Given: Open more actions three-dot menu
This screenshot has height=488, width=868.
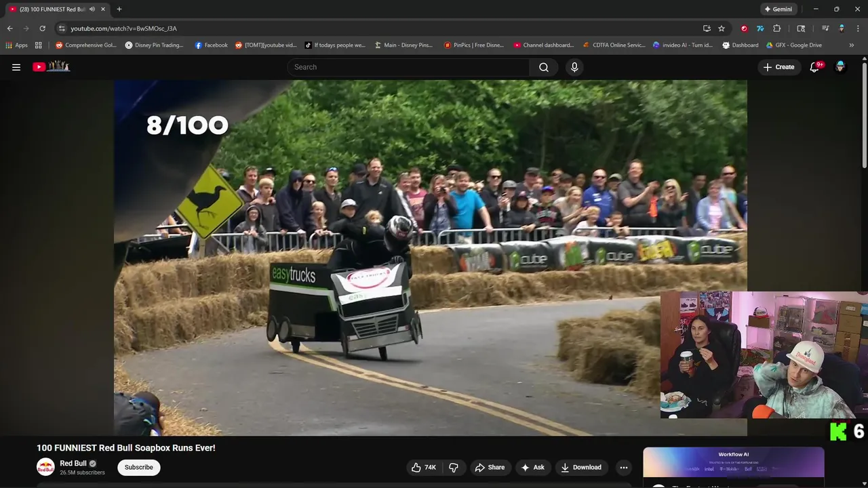Looking at the screenshot, I should 624,467.
